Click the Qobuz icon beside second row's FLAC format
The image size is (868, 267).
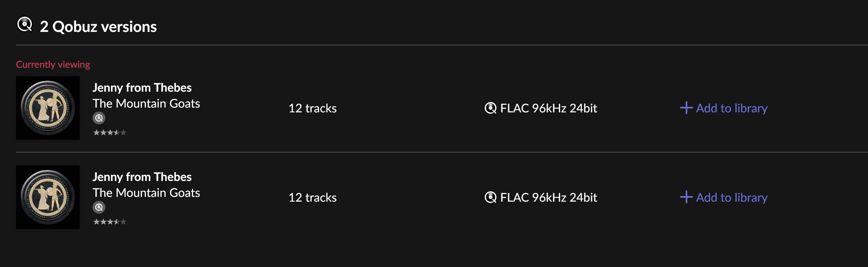pyautogui.click(x=490, y=197)
